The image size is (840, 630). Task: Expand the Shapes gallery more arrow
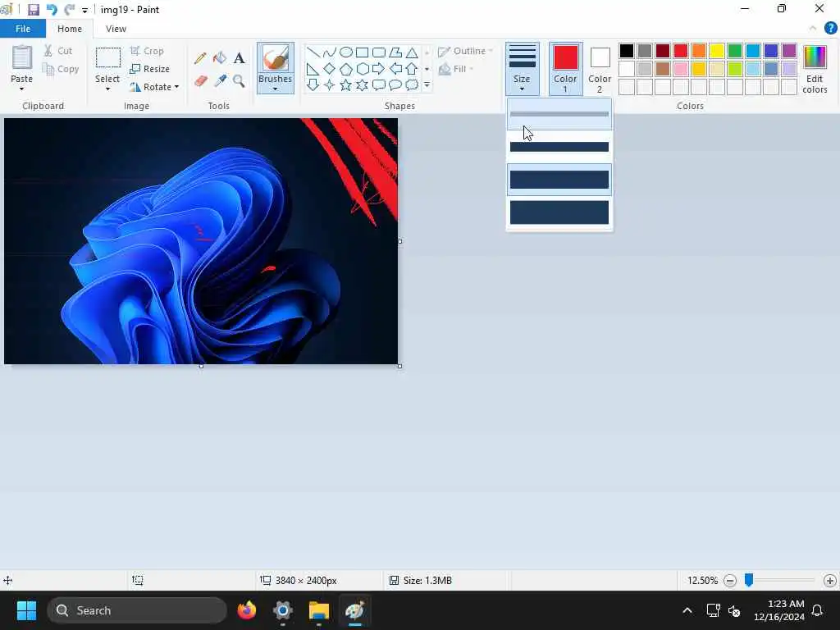click(x=427, y=84)
